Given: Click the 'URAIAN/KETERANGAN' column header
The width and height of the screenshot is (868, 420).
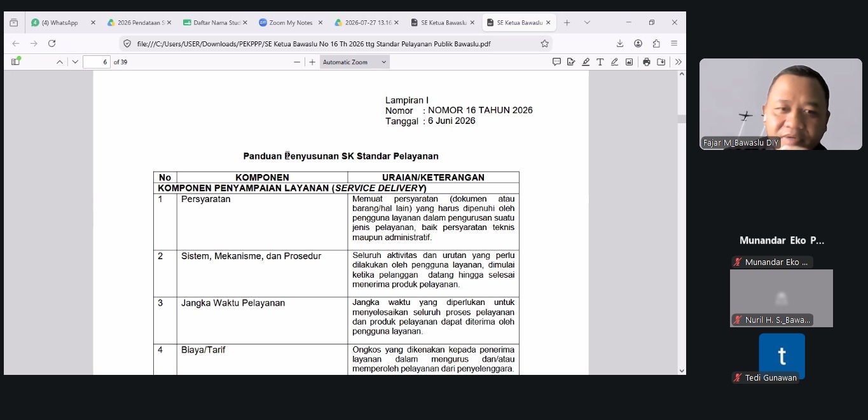Looking at the screenshot, I should 433,177.
